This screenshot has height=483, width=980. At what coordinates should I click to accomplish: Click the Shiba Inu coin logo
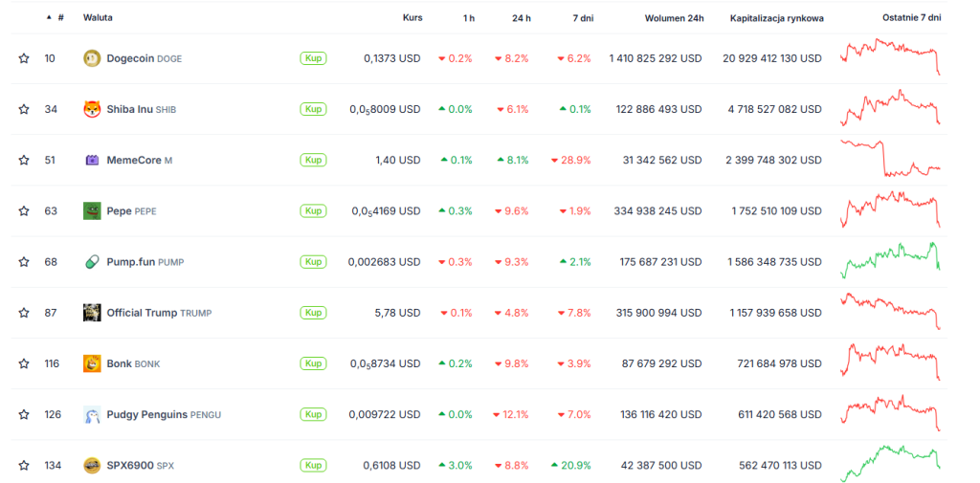coord(92,109)
